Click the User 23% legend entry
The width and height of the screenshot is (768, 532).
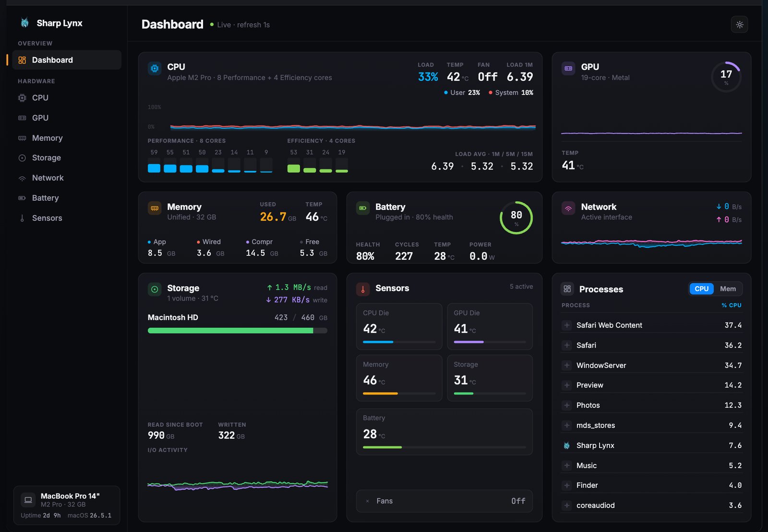coord(462,93)
